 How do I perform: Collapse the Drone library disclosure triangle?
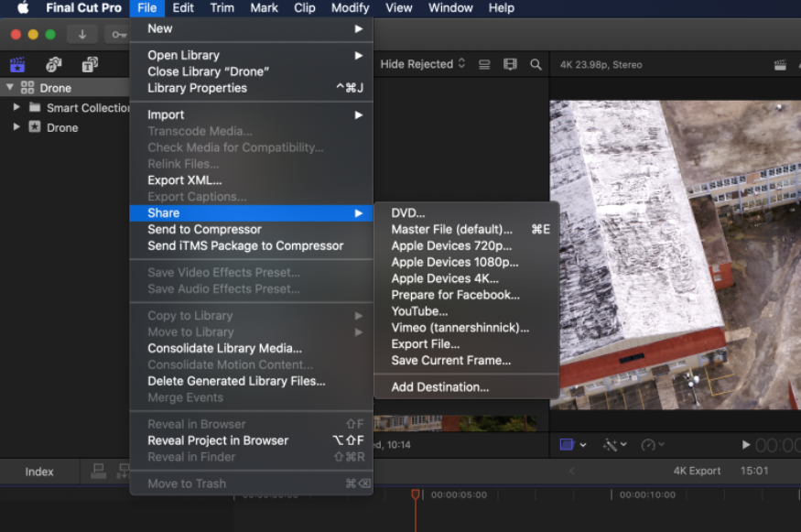tap(10, 87)
